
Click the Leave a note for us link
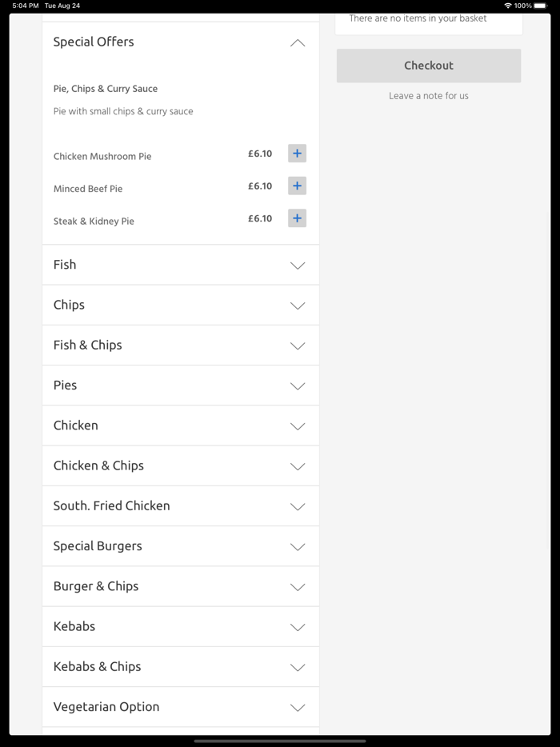(x=429, y=96)
